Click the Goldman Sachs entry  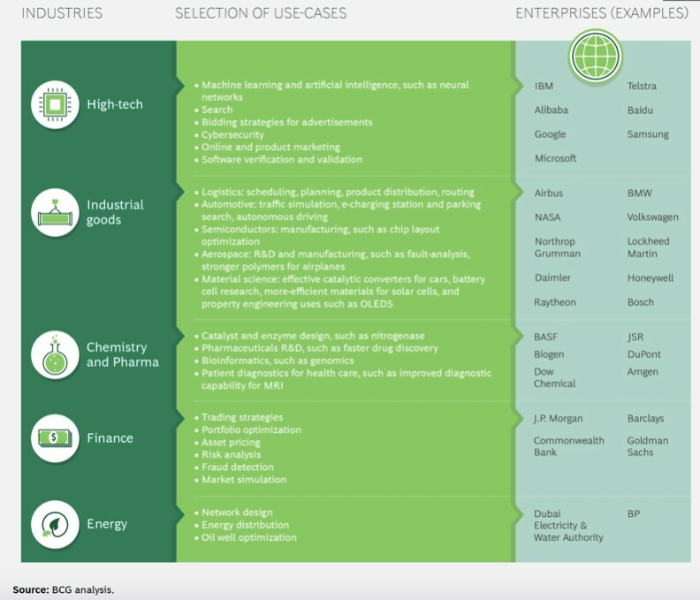[x=647, y=446]
